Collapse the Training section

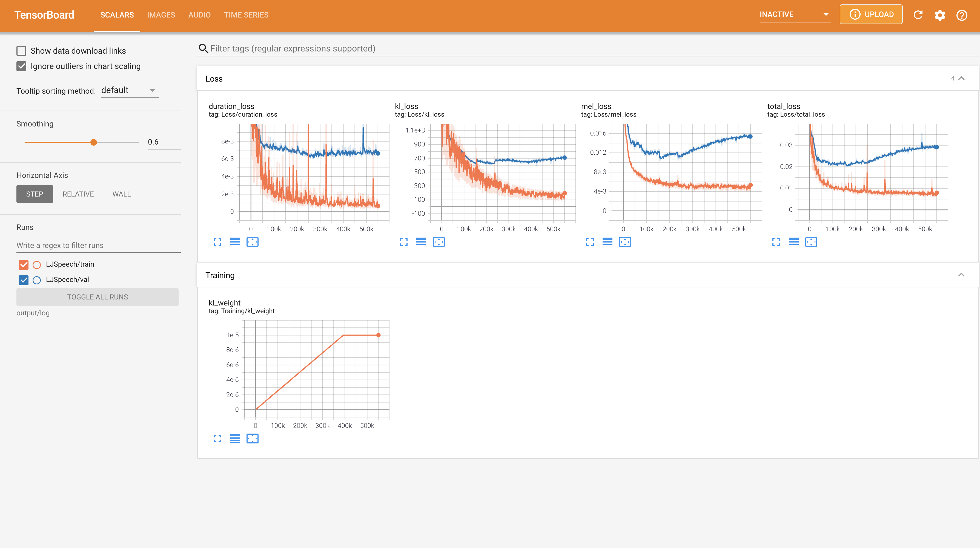[961, 275]
